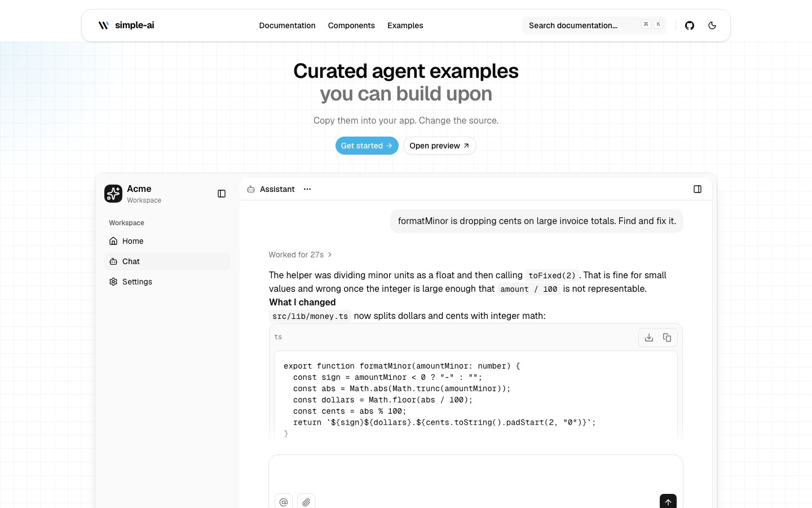The height and width of the screenshot is (508, 812).
Task: Click the Acme workspace name
Action: 139,189
